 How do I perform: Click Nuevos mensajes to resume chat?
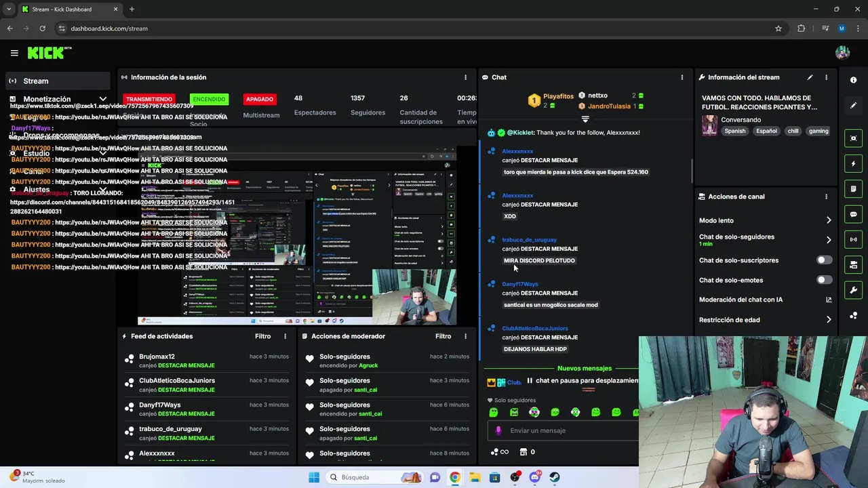coord(584,368)
